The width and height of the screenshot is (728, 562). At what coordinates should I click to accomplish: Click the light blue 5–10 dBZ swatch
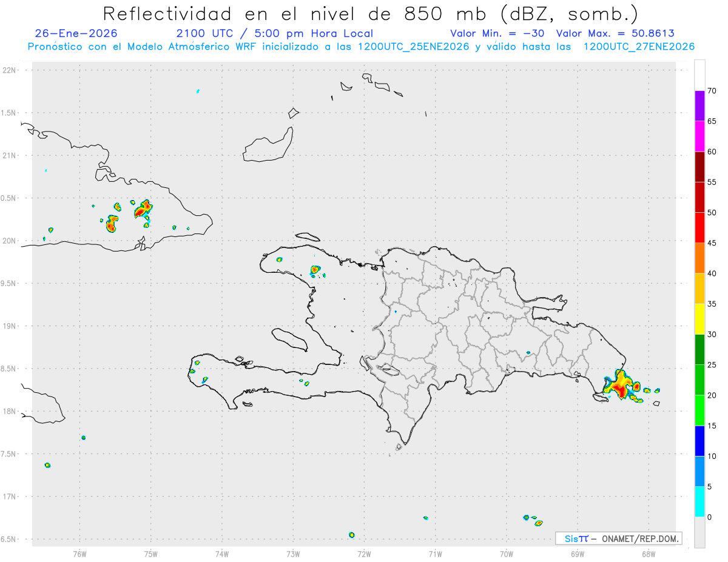pos(699,472)
